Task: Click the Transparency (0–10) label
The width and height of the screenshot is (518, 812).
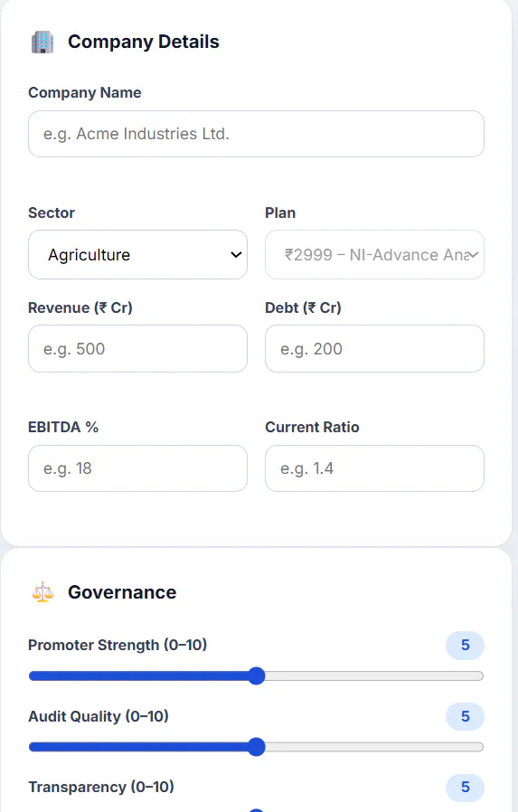Action: pos(101,788)
